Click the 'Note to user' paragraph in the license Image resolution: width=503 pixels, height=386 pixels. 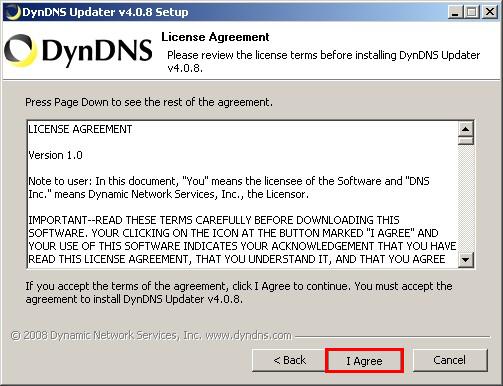[229, 187]
